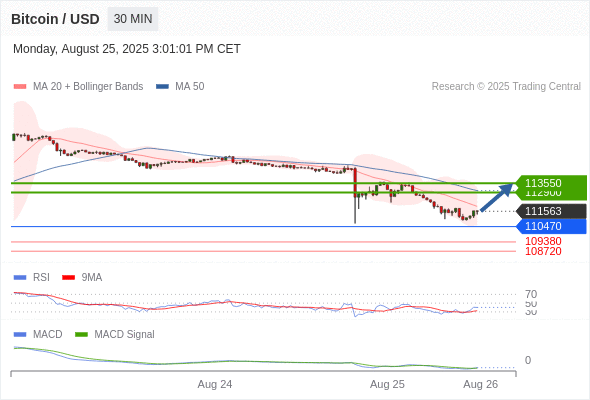Select the black 111563 current price tag
The image size is (590, 400).
[x=551, y=211]
